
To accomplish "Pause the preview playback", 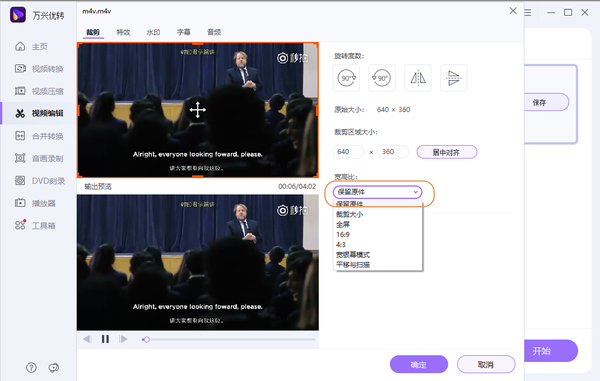I will (x=105, y=339).
